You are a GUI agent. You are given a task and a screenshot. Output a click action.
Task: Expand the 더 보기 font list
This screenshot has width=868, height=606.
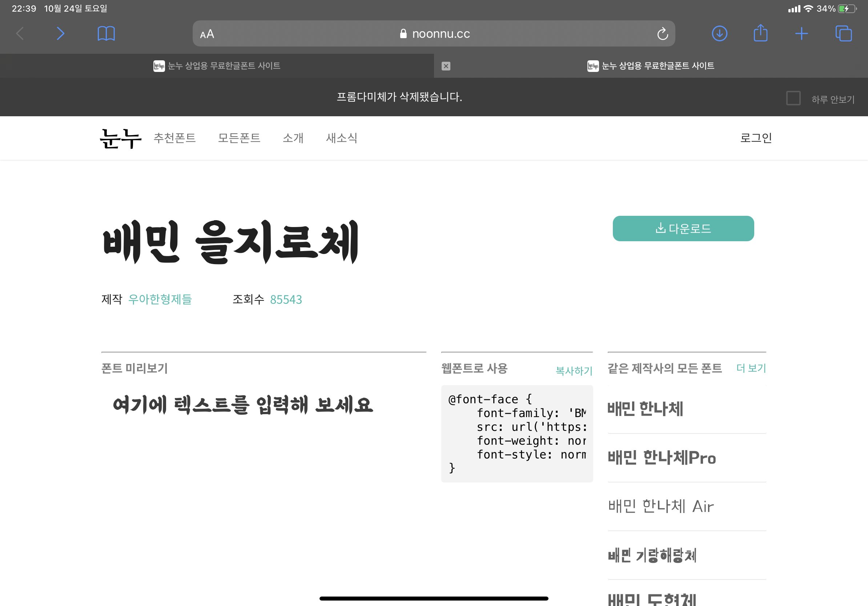point(751,368)
